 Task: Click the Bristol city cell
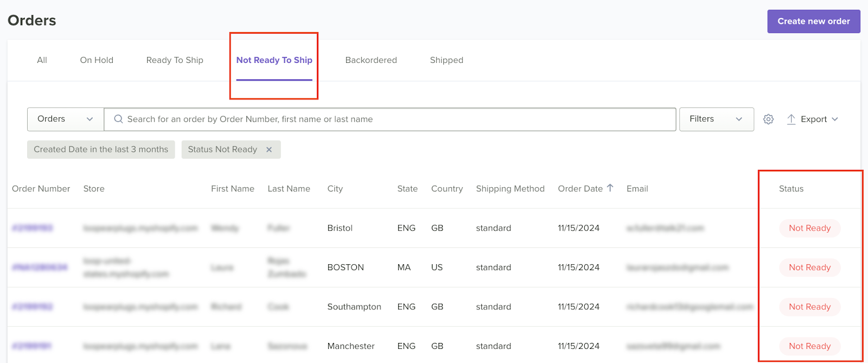(340, 228)
